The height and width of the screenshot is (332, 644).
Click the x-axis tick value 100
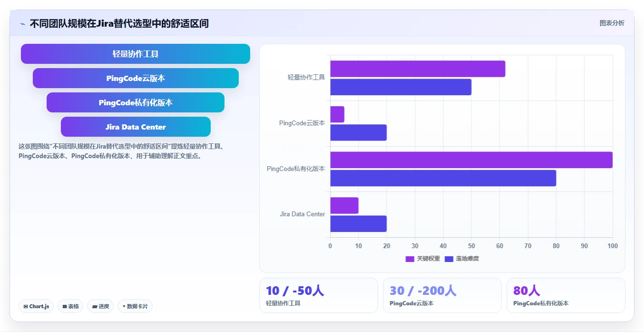tap(613, 246)
